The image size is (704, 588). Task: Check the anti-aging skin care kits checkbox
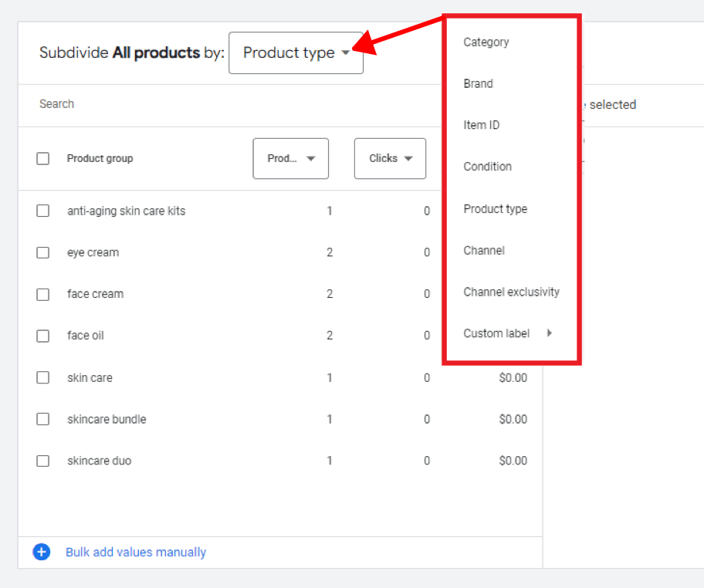click(42, 211)
